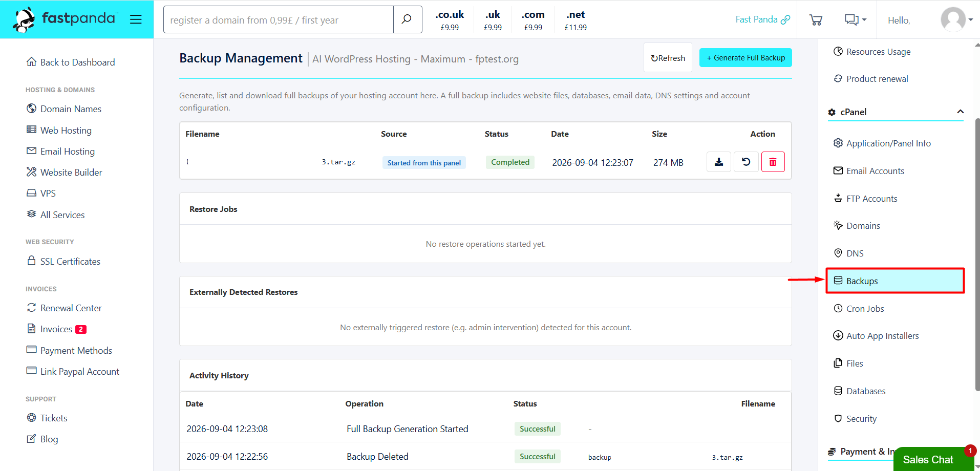This screenshot has width=980, height=471.
Task: Restore the backup with the restore icon
Action: (x=746, y=162)
